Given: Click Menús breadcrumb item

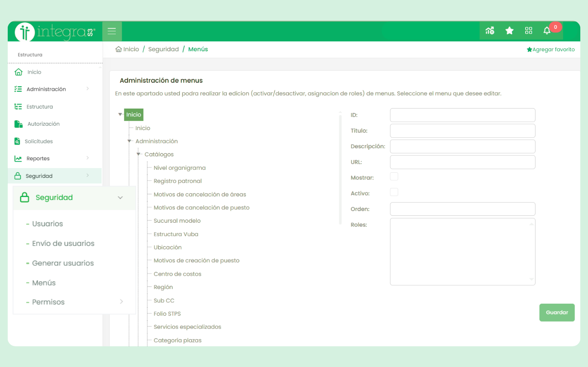Looking at the screenshot, I should (x=198, y=49).
